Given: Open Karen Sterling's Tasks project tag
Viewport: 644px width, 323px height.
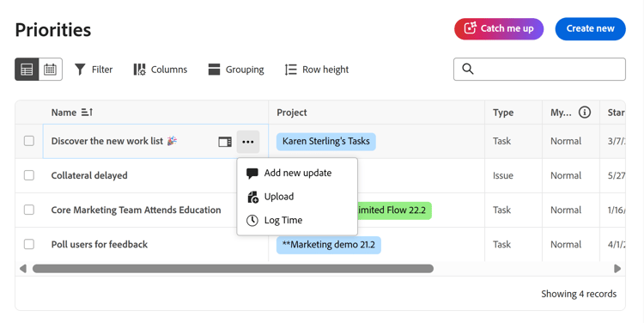Looking at the screenshot, I should pyautogui.click(x=326, y=142).
